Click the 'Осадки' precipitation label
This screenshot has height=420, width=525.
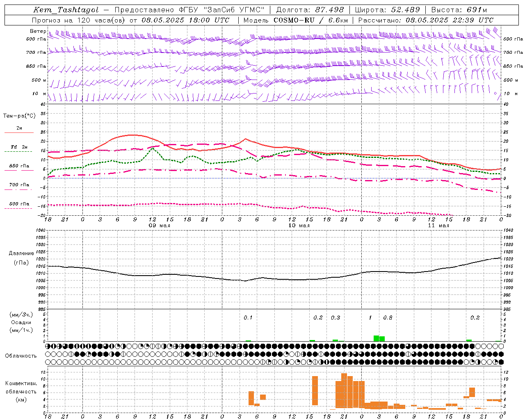[x=21, y=322]
